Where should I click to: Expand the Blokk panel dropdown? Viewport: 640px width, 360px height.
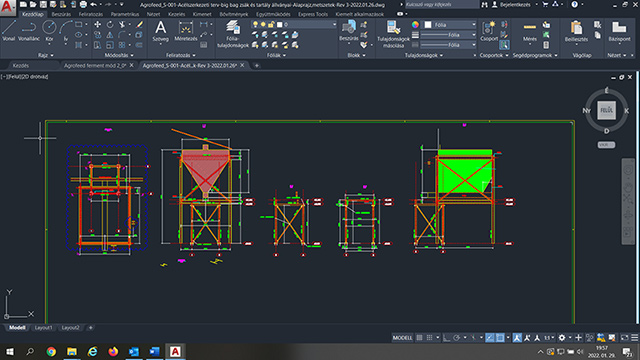tap(356, 55)
